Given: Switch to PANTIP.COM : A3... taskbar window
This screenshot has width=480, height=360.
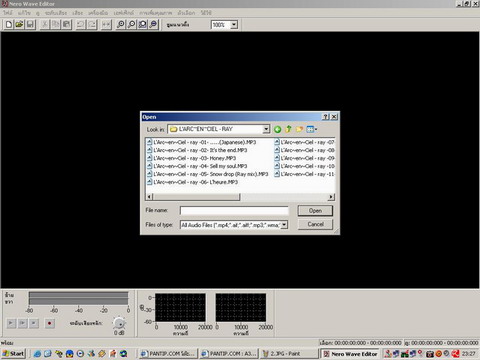Looking at the screenshot, I should pos(229,354).
